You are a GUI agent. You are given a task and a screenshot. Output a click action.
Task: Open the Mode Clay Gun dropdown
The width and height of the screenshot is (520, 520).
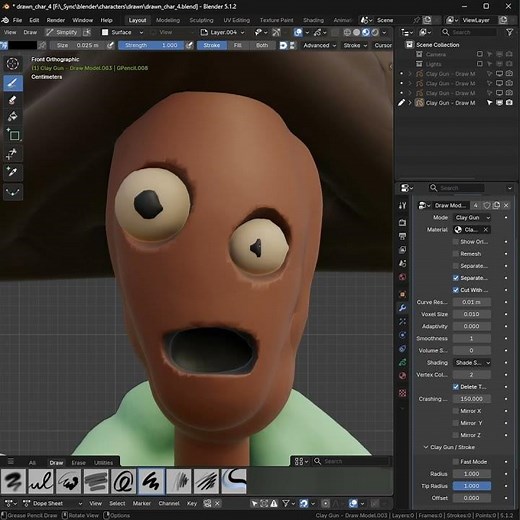pyautogui.click(x=472, y=217)
